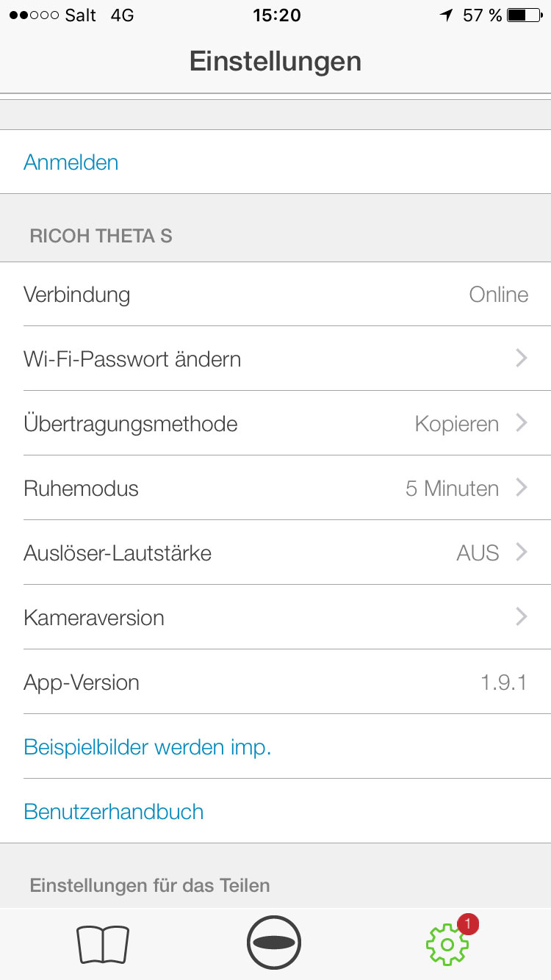Expand the Kameraversion chevron
Screen dimensions: 551x980
[x=522, y=617]
